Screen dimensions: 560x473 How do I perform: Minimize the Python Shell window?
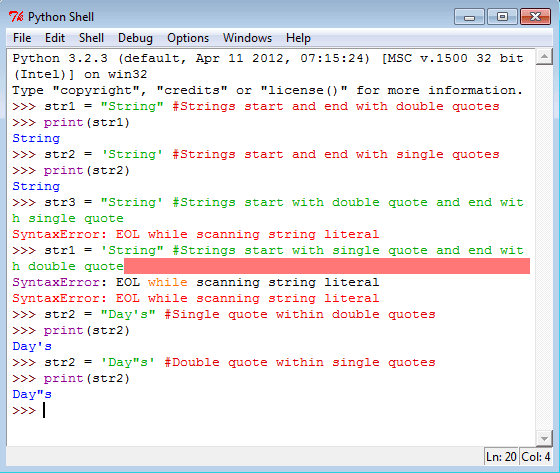469,17
